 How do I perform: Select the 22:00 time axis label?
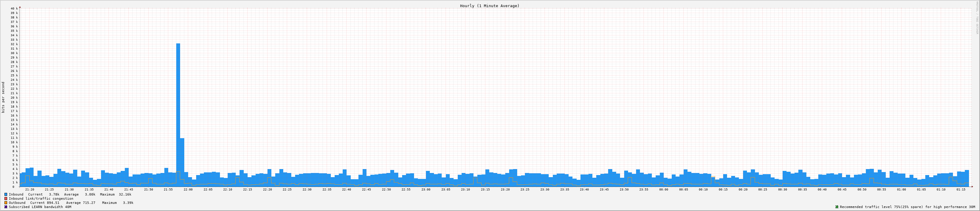pos(188,189)
